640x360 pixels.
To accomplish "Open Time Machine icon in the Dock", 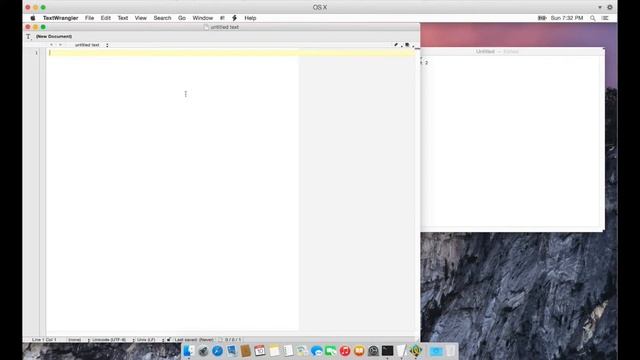I will pyautogui.click(x=373, y=351).
